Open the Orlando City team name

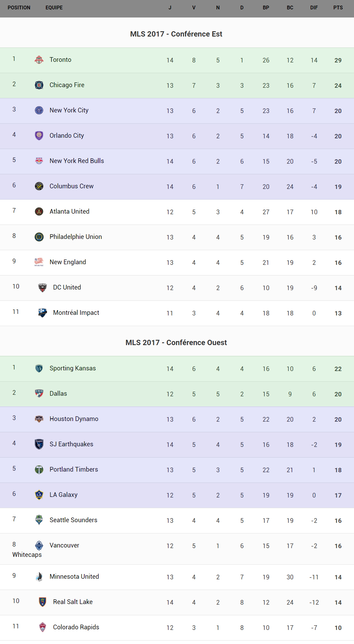click(66, 136)
